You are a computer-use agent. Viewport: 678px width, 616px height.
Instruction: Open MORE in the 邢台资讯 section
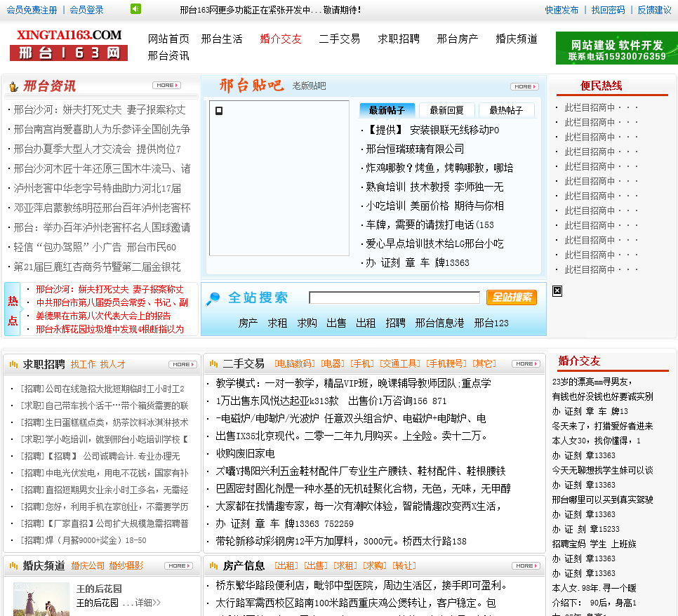[x=166, y=85]
